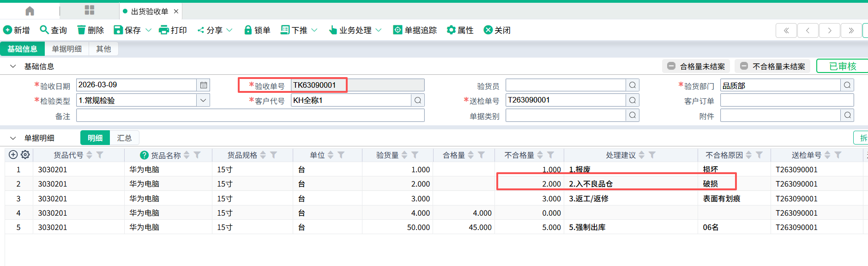The image size is (868, 266).
Task: Click the 备注 remarks input field
Action: click(250, 115)
